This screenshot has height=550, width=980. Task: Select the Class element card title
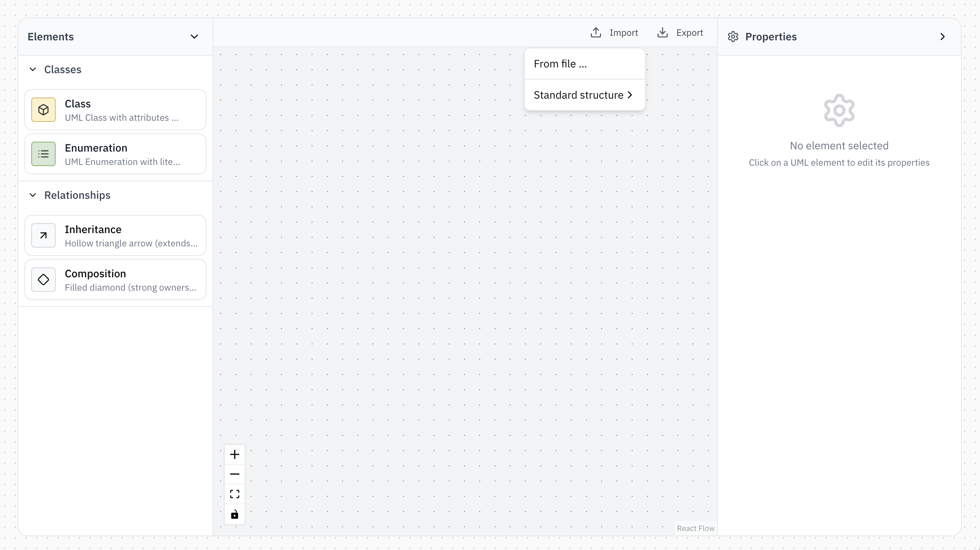point(78,104)
